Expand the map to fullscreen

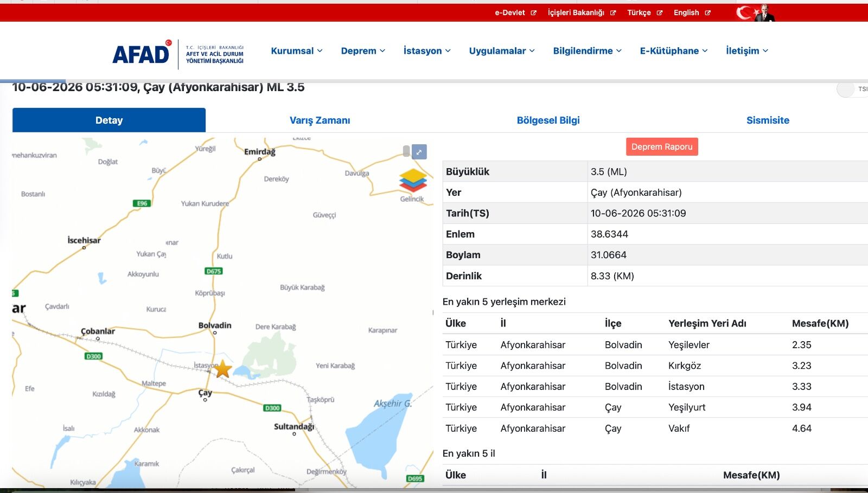[x=419, y=152]
